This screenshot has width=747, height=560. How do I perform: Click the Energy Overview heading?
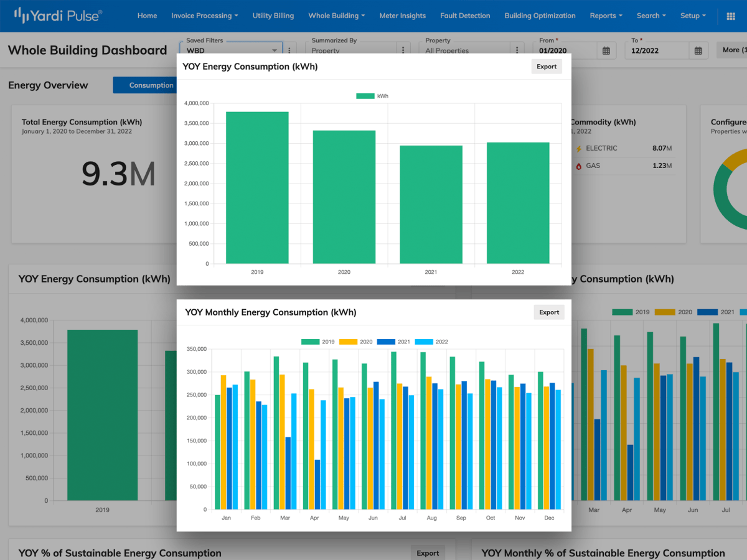point(48,85)
